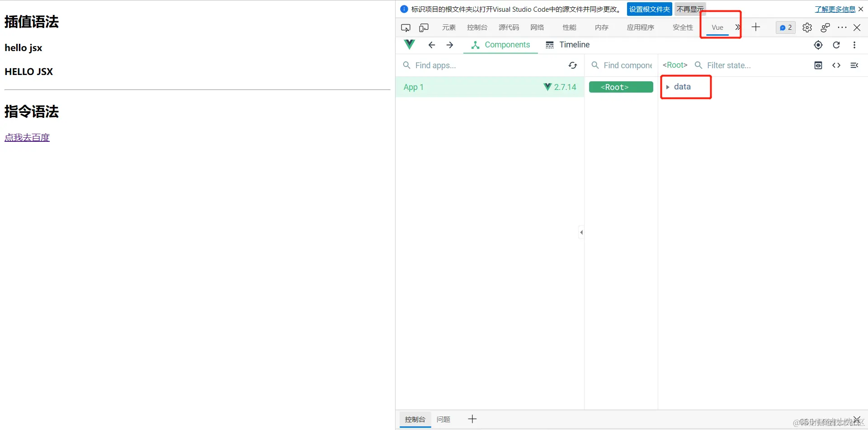Switch to the 应用程序 tab

tap(640, 28)
